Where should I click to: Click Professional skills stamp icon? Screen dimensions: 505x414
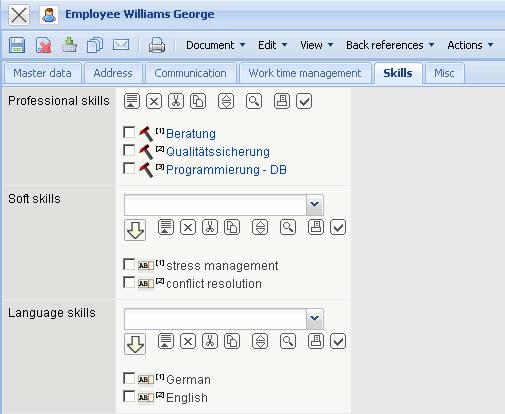282,101
